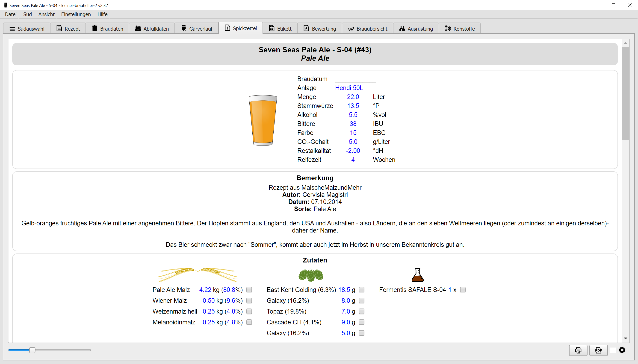The image size is (638, 364).
Task: Click the scrollbar down arrow
Action: click(625, 338)
